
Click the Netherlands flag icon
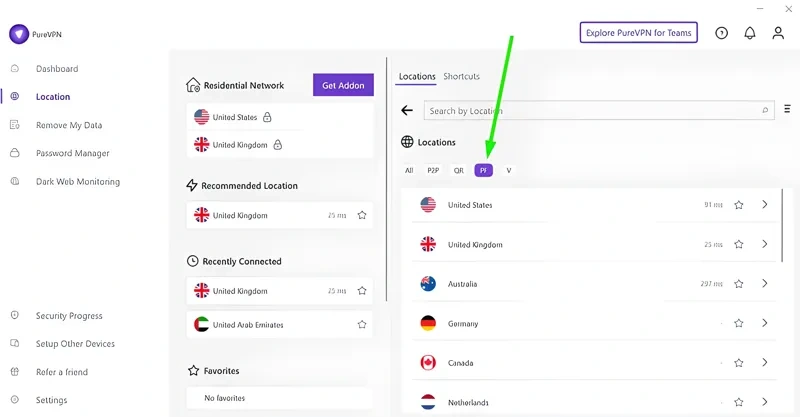pyautogui.click(x=428, y=402)
